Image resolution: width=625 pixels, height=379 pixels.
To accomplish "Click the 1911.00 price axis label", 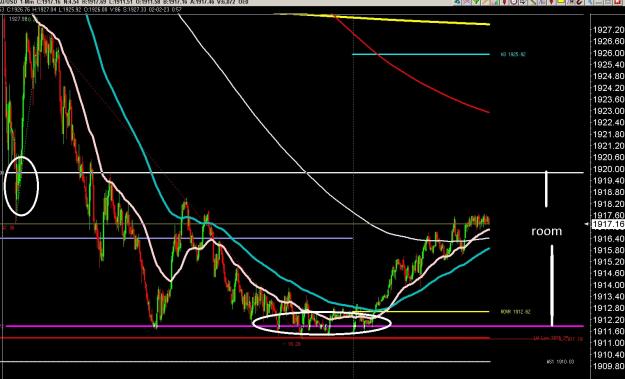I will [608, 343].
